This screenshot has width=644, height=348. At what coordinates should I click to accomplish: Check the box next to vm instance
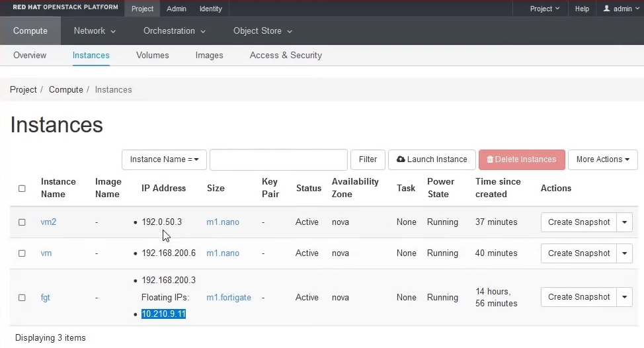[x=22, y=253]
